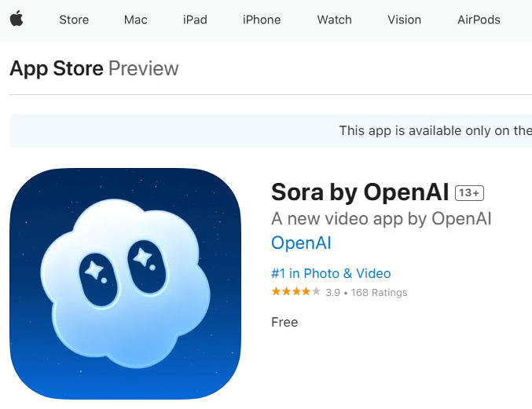
Task: Open the Store menu item
Action: coord(74,20)
